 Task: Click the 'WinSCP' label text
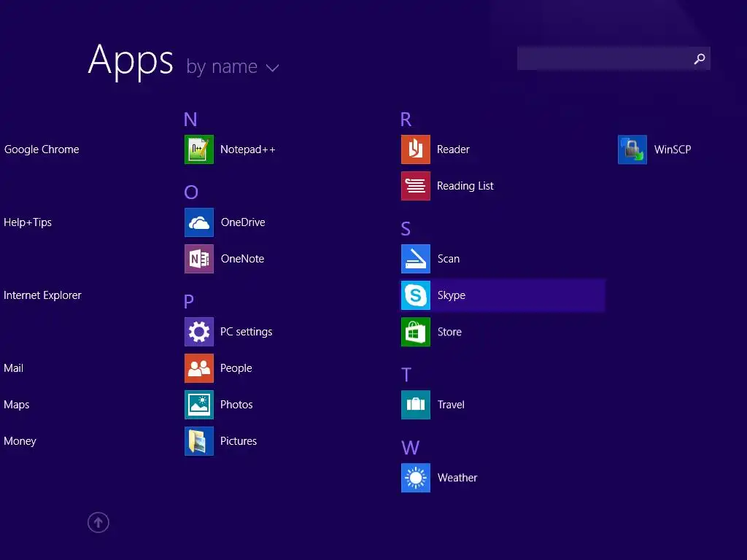pyautogui.click(x=672, y=149)
